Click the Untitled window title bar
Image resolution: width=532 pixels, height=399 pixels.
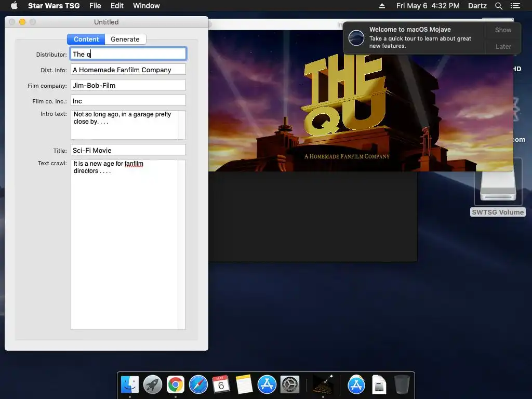[106, 22]
